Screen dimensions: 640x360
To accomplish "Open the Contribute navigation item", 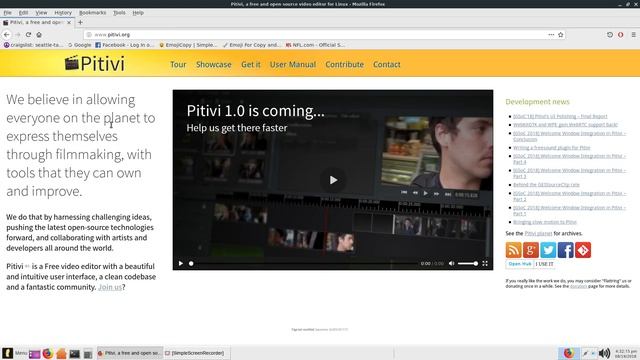I will [x=344, y=64].
